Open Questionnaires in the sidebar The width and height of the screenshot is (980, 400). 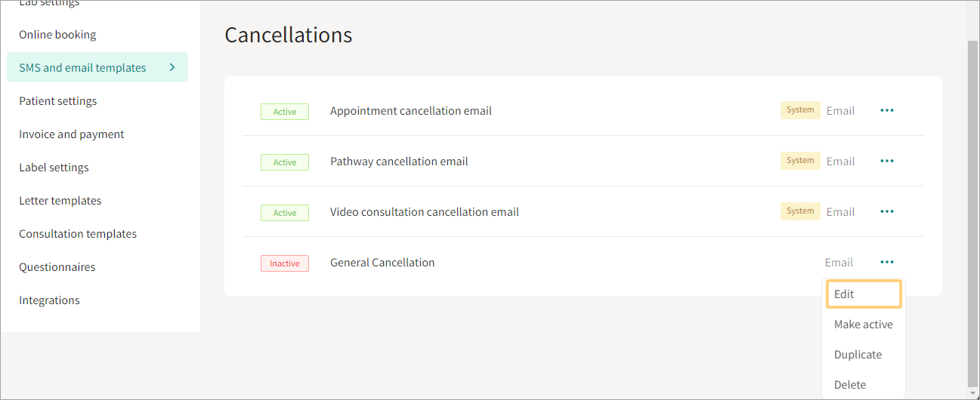[x=57, y=266]
